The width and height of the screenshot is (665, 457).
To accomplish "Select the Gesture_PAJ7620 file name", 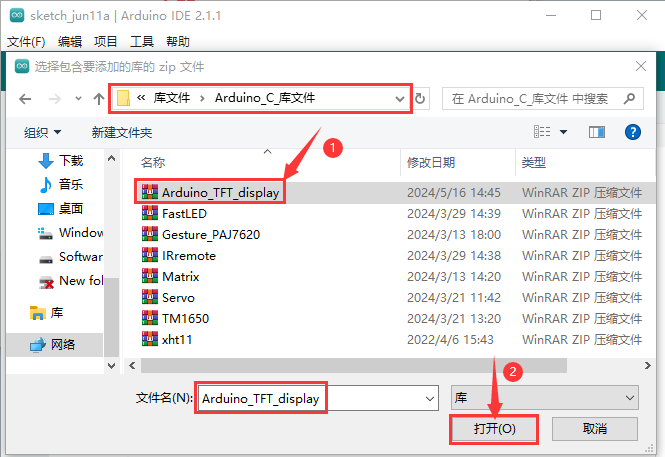I will (x=211, y=234).
